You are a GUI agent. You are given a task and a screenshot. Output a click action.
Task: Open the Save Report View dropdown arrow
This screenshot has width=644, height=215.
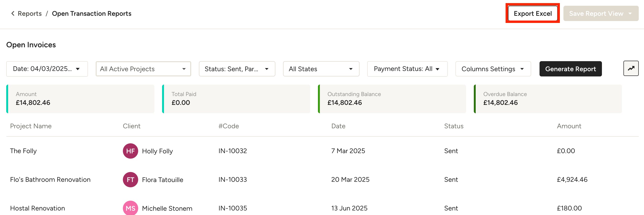point(630,13)
